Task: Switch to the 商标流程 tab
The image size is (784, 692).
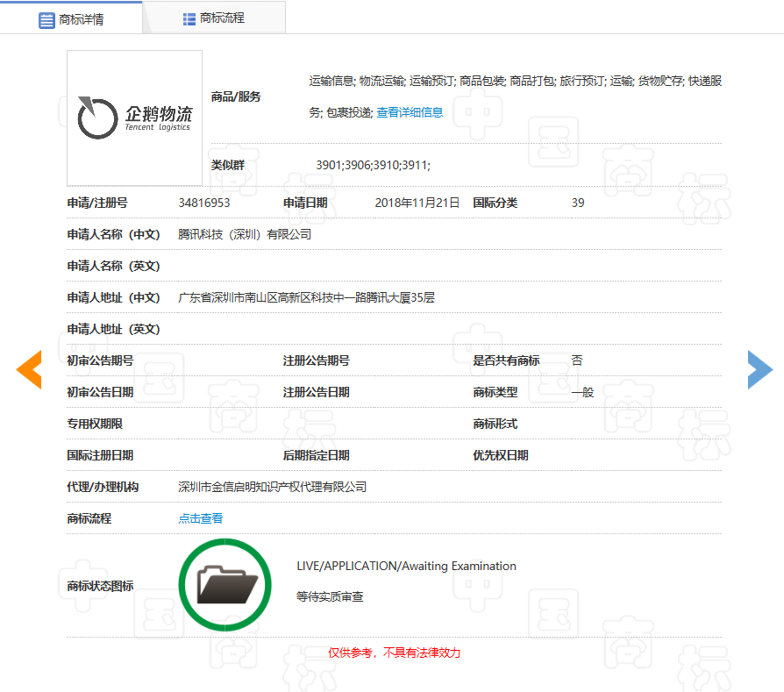Action: tap(213, 18)
